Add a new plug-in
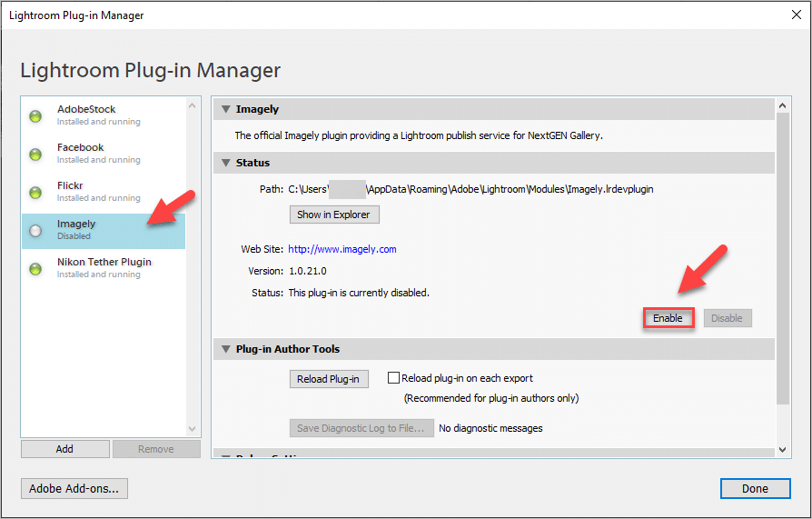This screenshot has width=812, height=519. tap(65, 449)
